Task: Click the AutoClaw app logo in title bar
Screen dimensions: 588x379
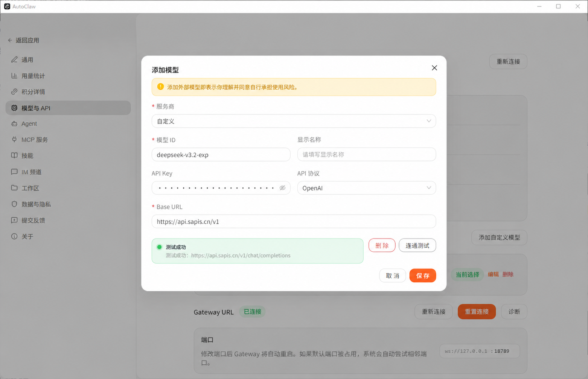Action: (7, 6)
